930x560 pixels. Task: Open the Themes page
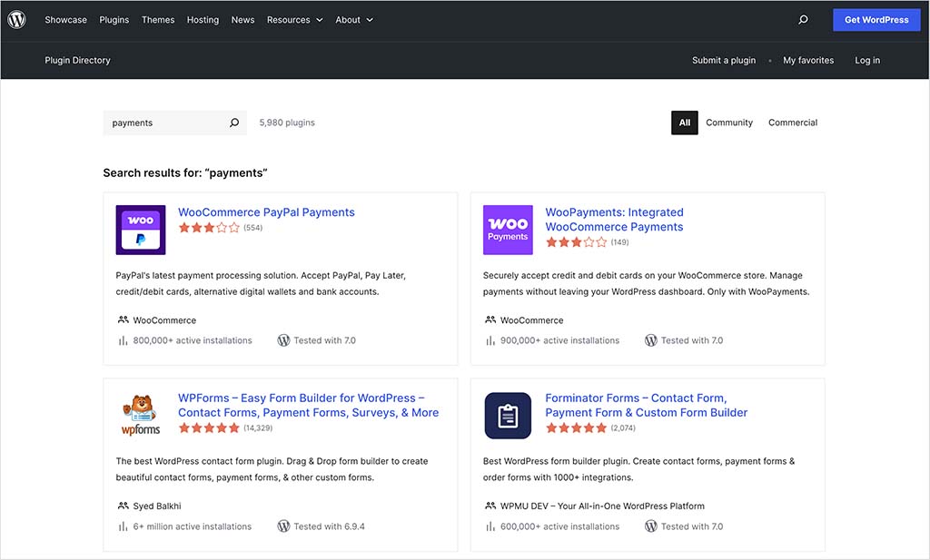[x=158, y=20]
